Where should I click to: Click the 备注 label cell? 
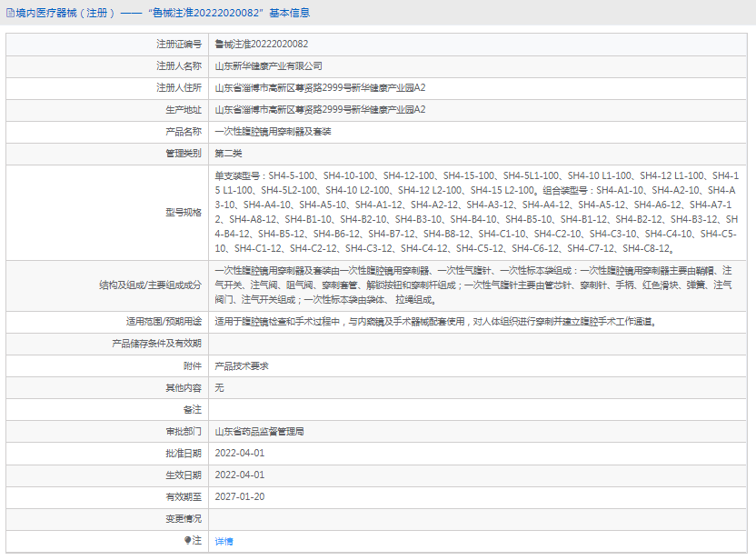[x=107, y=409]
